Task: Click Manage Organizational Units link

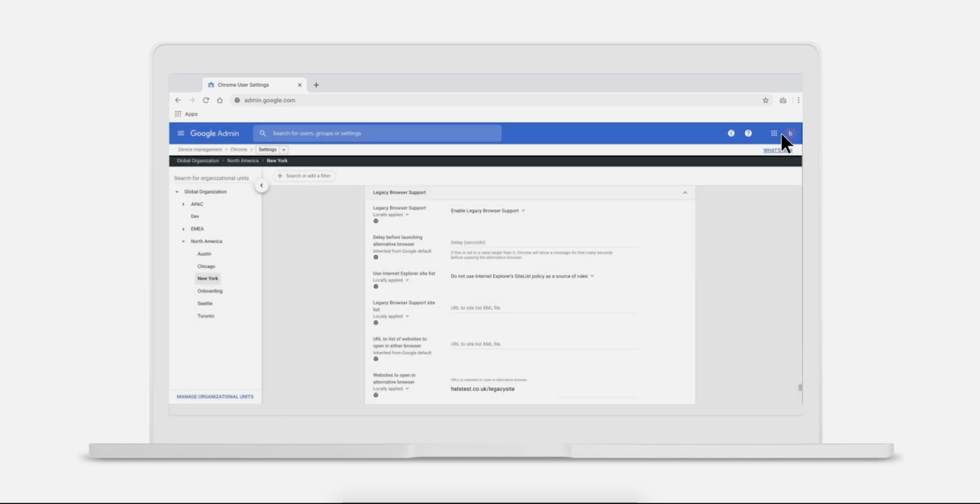Action: [x=215, y=397]
